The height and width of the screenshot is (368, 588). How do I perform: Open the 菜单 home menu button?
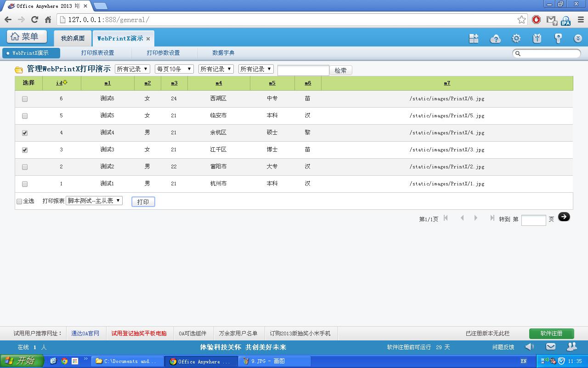(x=27, y=37)
